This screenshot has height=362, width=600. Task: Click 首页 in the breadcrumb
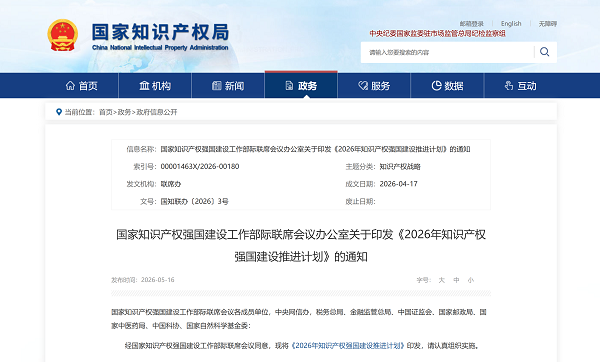coord(106,112)
